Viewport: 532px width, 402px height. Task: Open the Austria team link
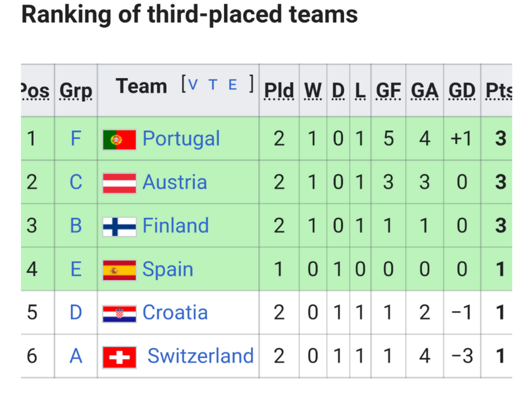tap(175, 182)
